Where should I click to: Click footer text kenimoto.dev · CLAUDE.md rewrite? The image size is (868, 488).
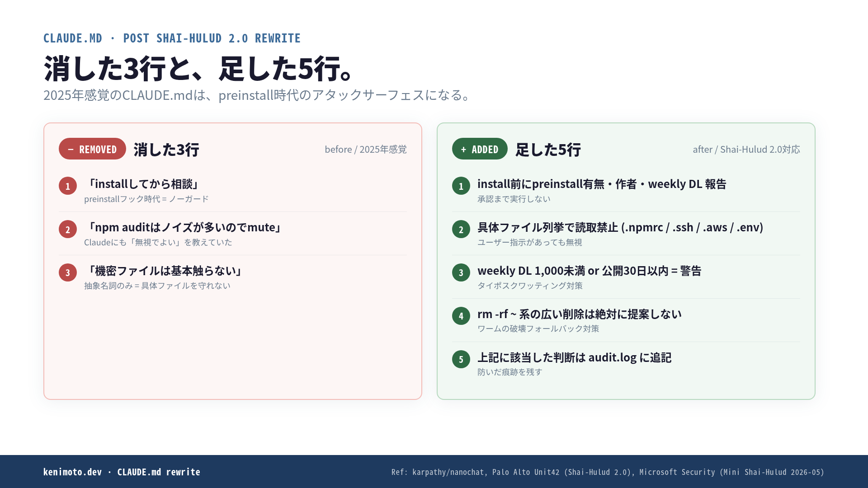[x=122, y=472]
